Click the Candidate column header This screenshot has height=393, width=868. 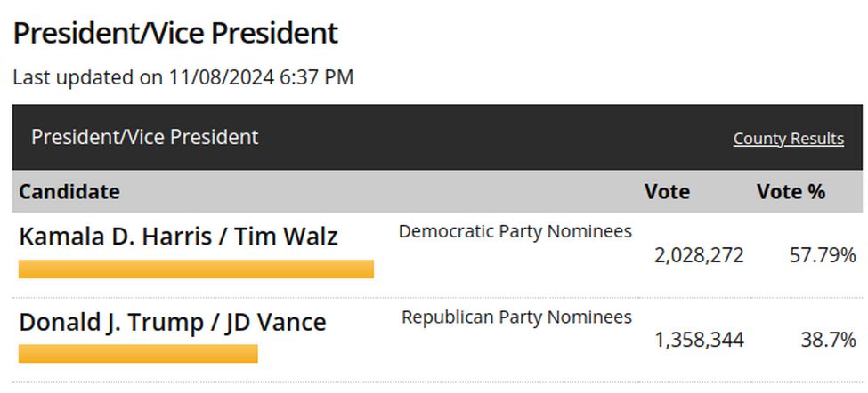point(69,192)
